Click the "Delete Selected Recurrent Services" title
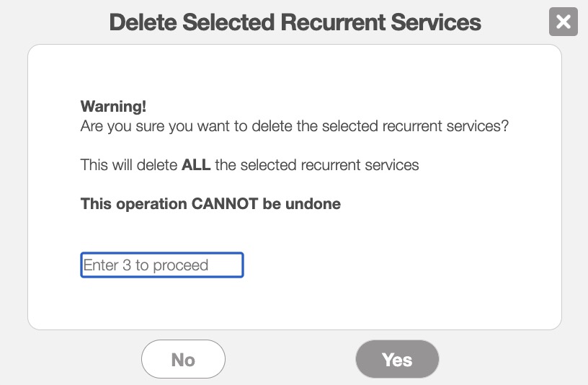Screen dimensions: 588x385 click(295, 22)
